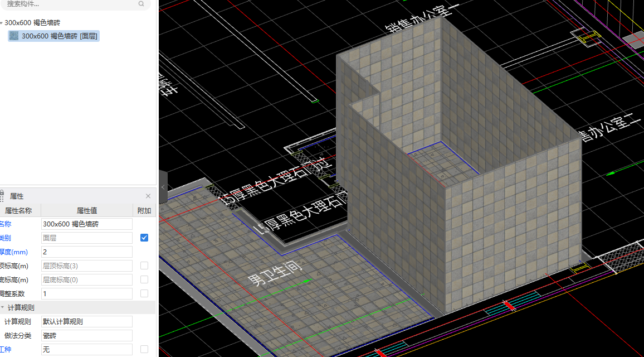Collapse the 300x600 褐色墙砖 tree group
This screenshot has width=644, height=357.
tap(2, 23)
